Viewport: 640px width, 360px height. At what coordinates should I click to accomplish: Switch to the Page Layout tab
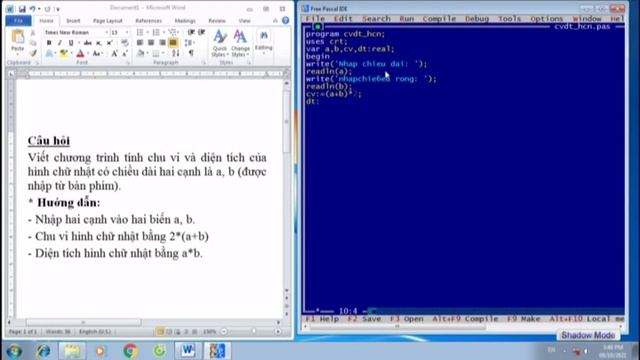point(108,21)
